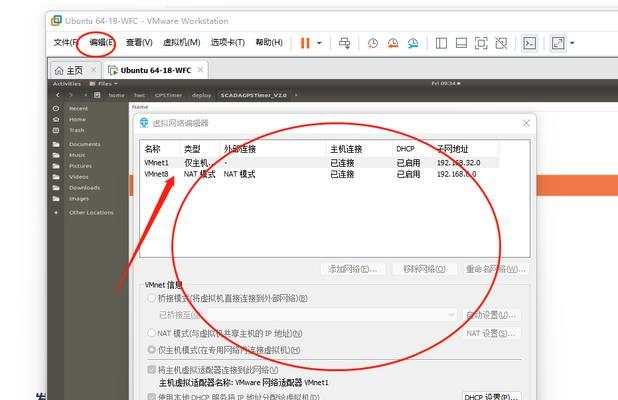This screenshot has height=400, width=618.
Task: Open Recent in Files sidebar
Action: pos(78,108)
